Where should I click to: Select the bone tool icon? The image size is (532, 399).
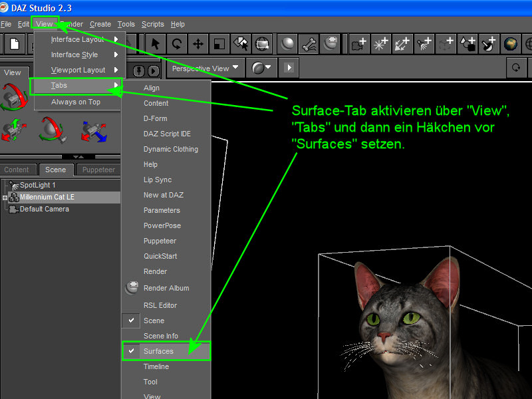[x=309, y=44]
